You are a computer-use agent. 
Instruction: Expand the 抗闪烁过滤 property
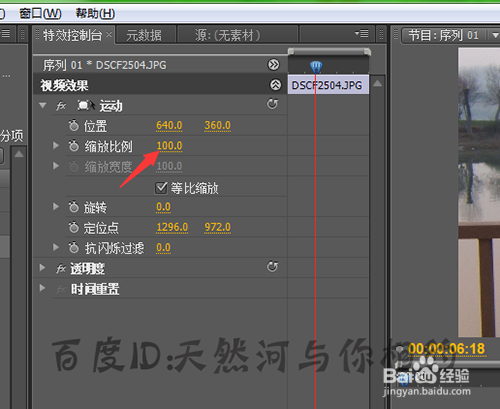pos(56,247)
